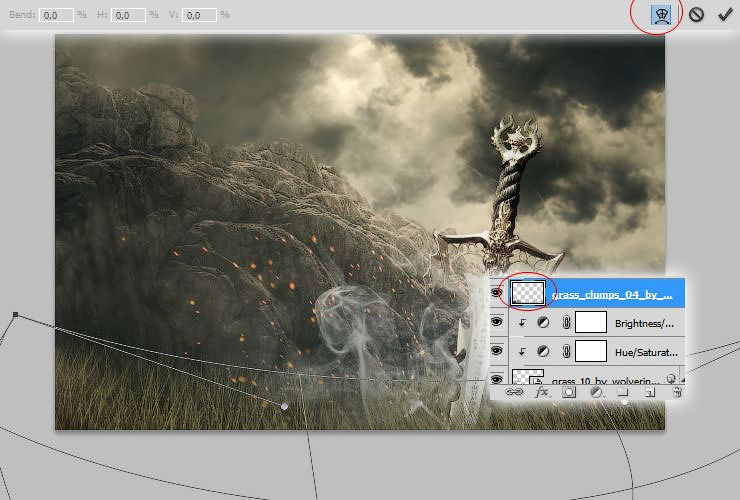This screenshot has width=740, height=500.
Task: Hide the Hue/Saturation adjustment layer
Action: [496, 351]
